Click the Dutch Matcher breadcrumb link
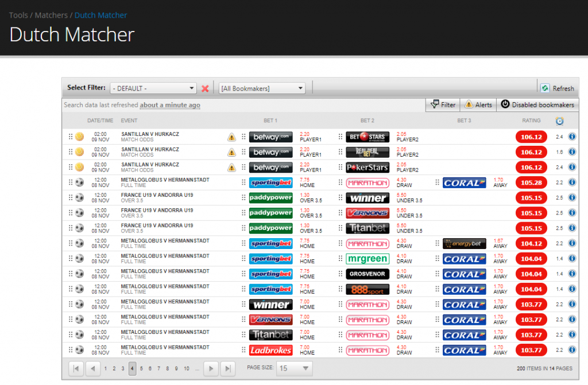This screenshot has height=385, width=588. (x=101, y=15)
